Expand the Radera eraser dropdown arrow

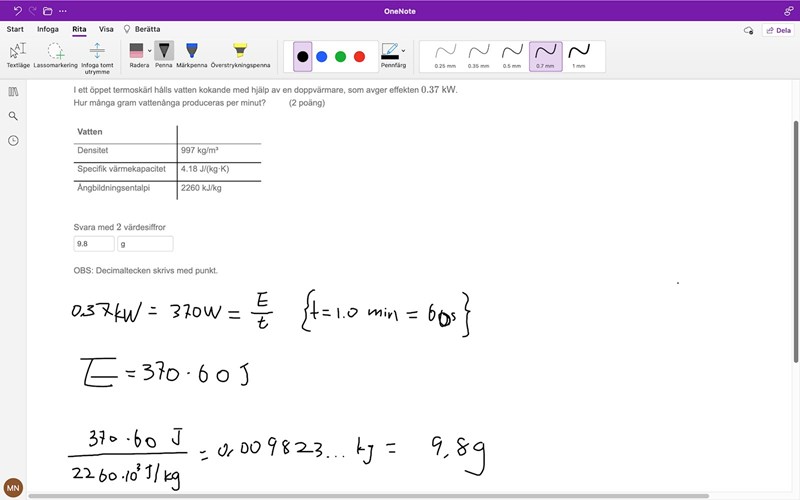coord(150,51)
